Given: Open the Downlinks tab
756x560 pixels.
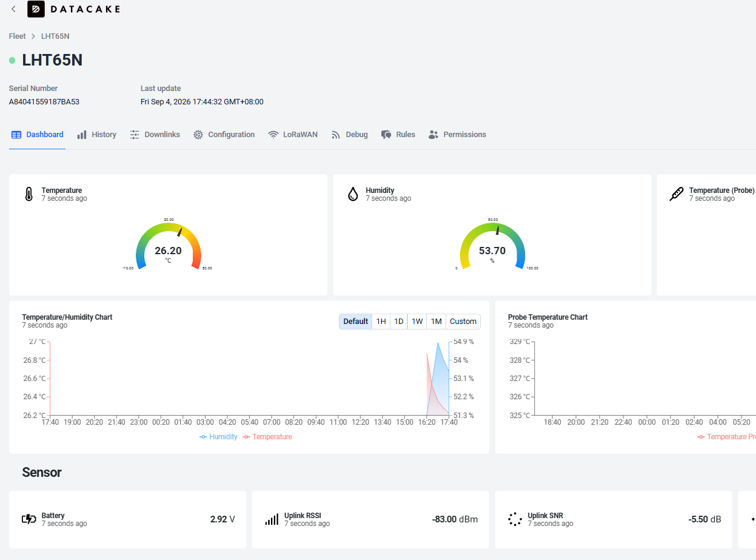Looking at the screenshot, I should pyautogui.click(x=155, y=135).
